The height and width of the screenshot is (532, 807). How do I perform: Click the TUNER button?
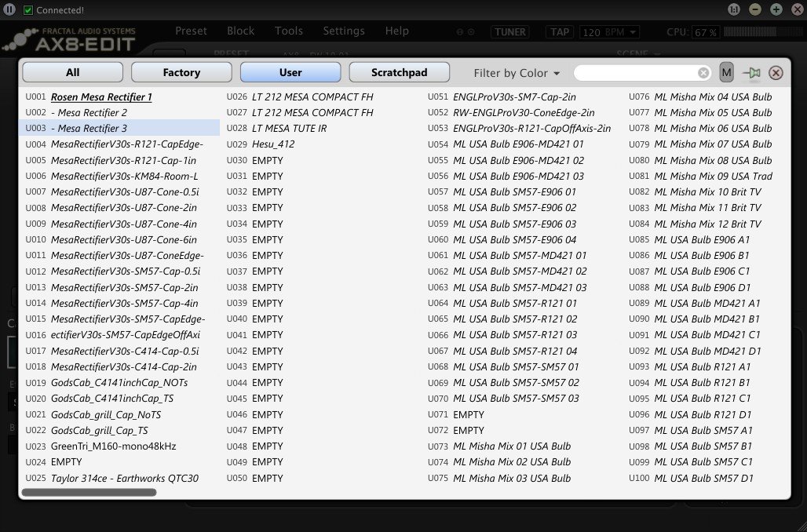[510, 32]
